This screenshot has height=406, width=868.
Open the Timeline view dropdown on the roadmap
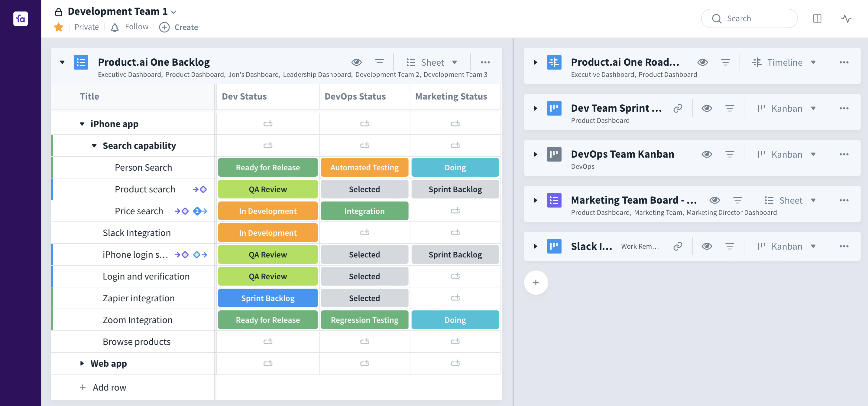pos(785,62)
